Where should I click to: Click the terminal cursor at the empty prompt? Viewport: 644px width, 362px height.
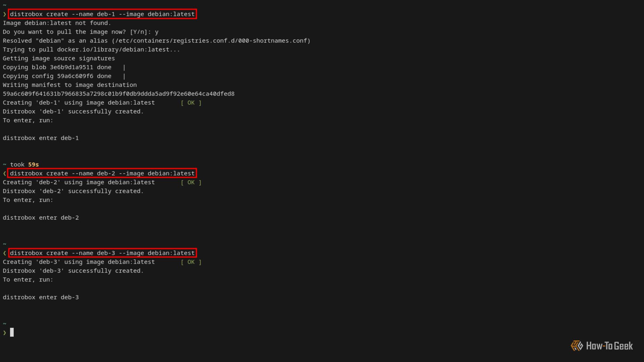point(12,333)
